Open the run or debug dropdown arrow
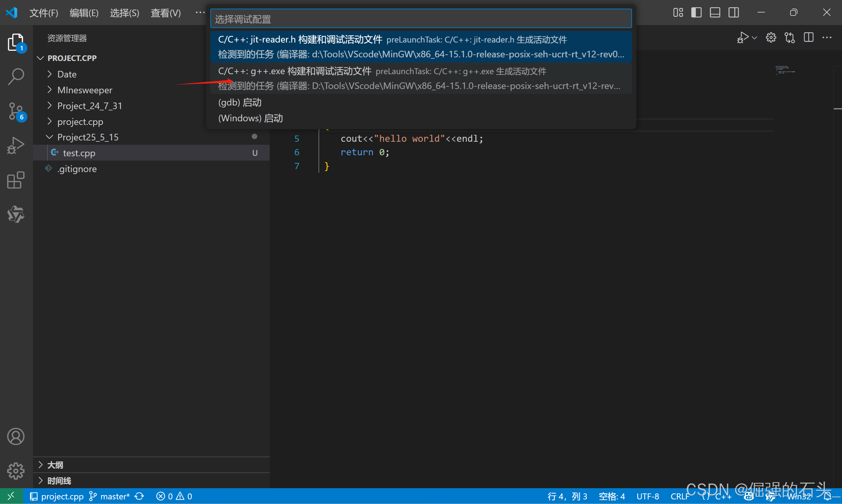 (755, 37)
